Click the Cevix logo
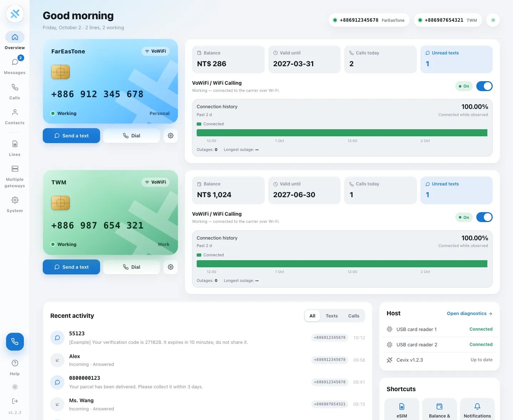Screen dimensions: 513x420 point(15,14)
